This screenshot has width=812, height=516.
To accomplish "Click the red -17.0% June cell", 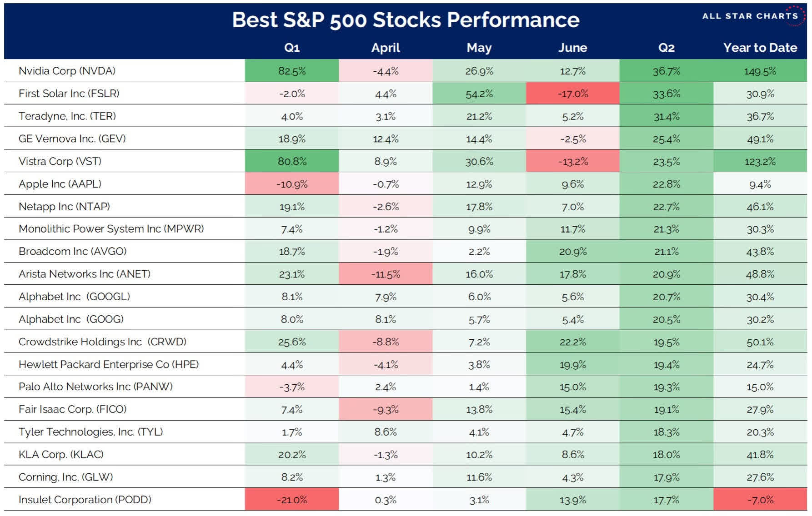I will point(572,94).
